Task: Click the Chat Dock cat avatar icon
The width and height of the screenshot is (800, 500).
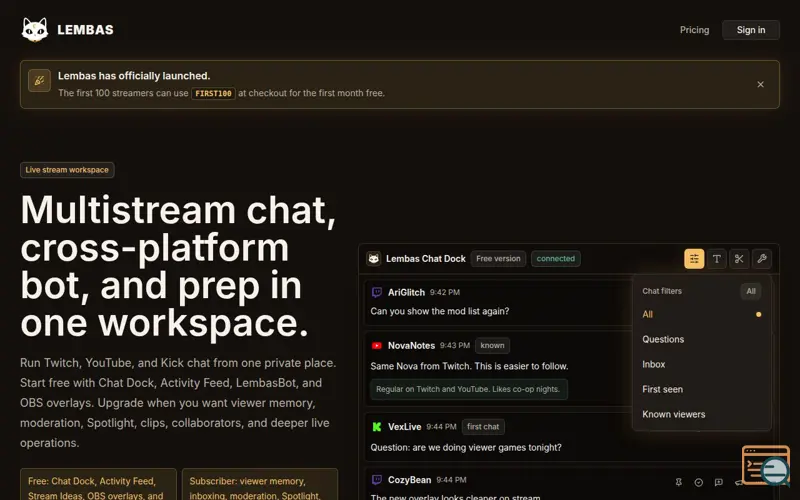Action: pyautogui.click(x=374, y=259)
